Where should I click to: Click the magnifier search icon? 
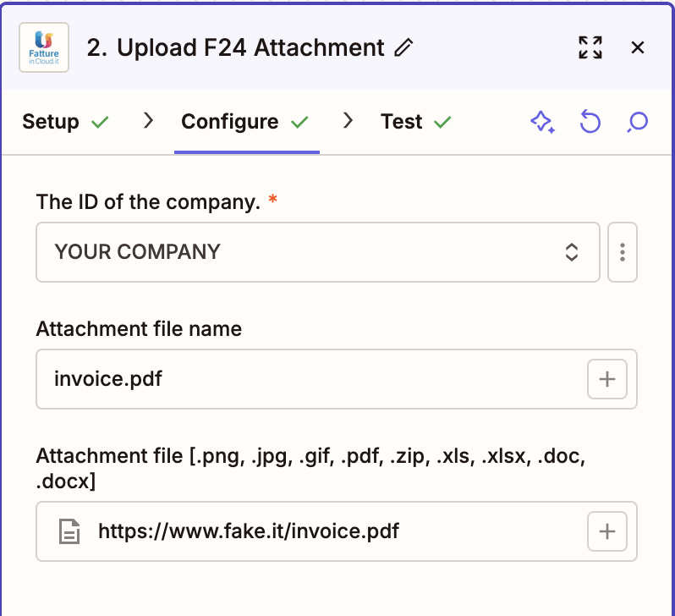[638, 122]
